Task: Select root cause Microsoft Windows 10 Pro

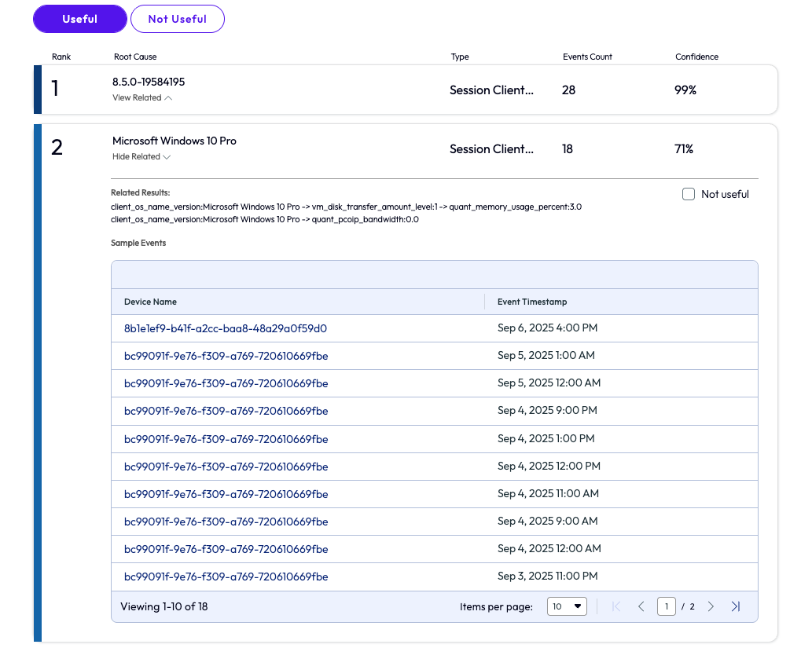Action: (x=175, y=141)
